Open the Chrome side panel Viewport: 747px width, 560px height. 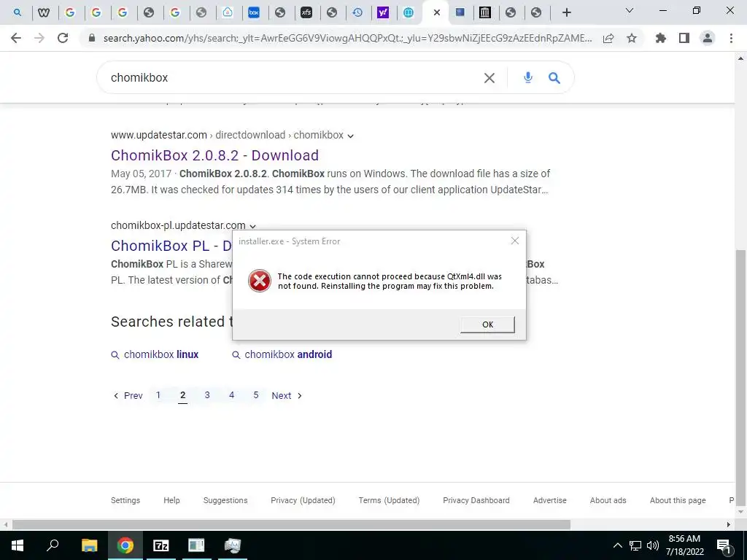click(x=684, y=38)
